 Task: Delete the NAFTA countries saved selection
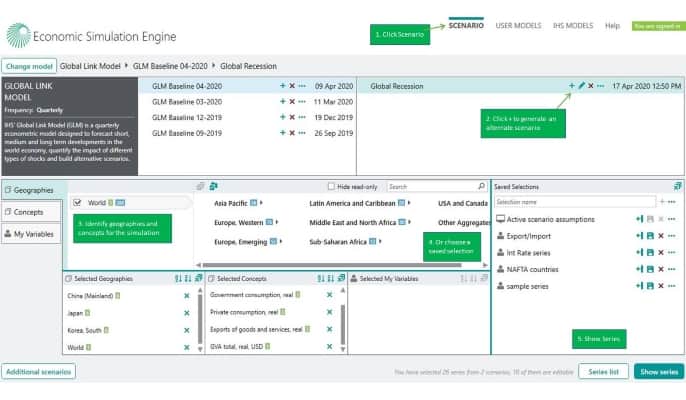[x=661, y=269]
